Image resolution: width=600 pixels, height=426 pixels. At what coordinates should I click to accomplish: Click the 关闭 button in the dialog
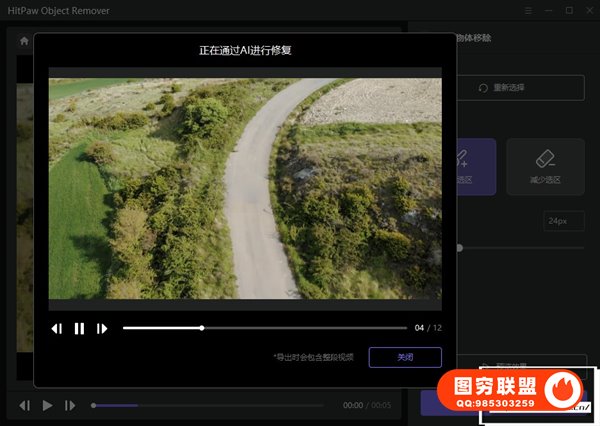pos(404,357)
